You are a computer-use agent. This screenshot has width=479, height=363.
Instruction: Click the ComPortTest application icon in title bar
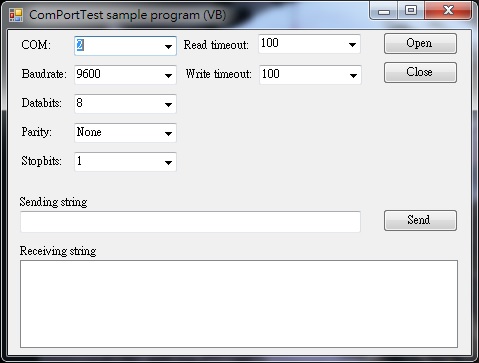point(16,15)
